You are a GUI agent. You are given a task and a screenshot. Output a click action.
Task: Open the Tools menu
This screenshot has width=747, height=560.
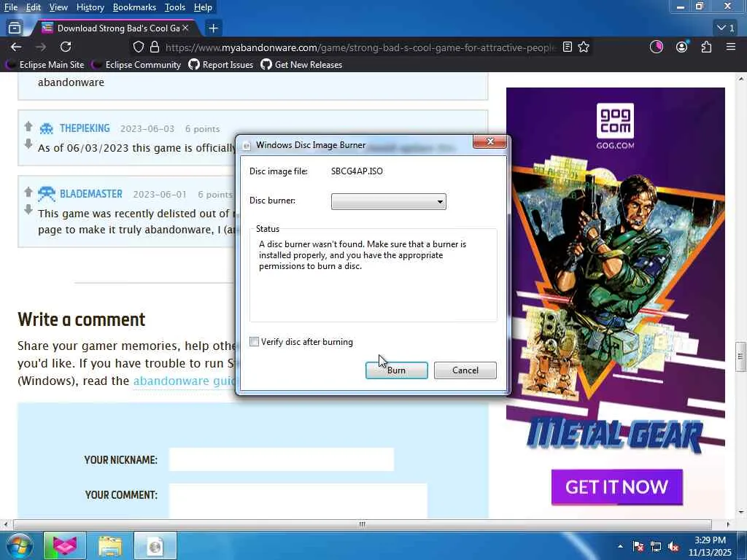point(175,7)
